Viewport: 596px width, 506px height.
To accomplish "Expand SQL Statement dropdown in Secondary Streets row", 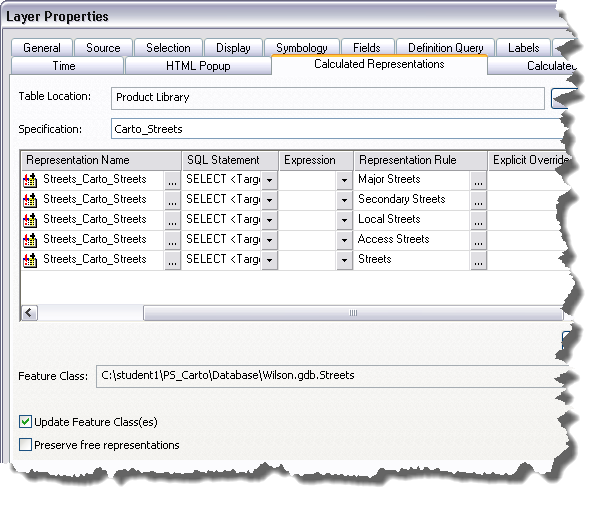I will pyautogui.click(x=269, y=201).
